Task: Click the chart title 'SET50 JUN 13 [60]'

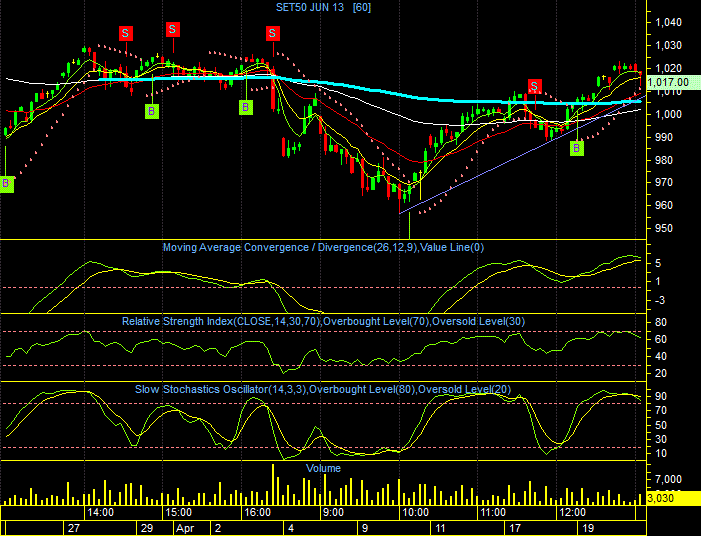Action: point(323,7)
